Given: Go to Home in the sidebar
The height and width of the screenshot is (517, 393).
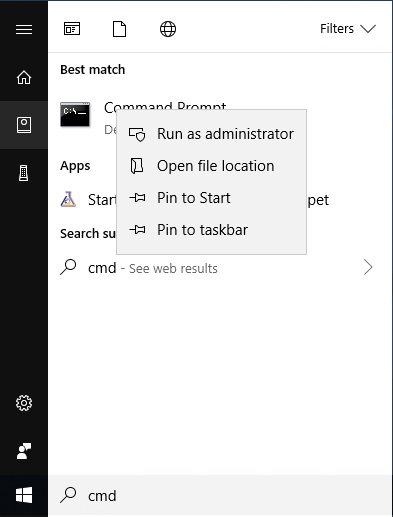Looking at the screenshot, I should (24, 77).
